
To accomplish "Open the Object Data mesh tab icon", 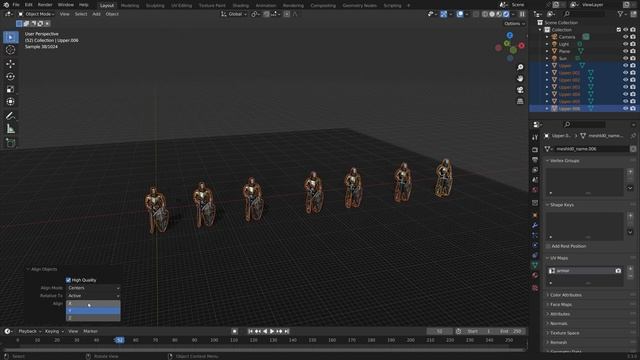I will [x=535, y=265].
